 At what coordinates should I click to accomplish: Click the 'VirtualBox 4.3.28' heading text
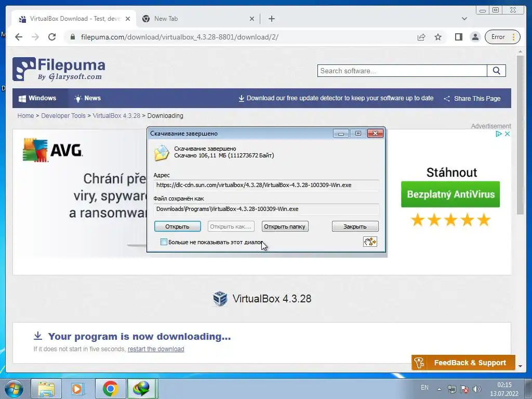point(272,299)
